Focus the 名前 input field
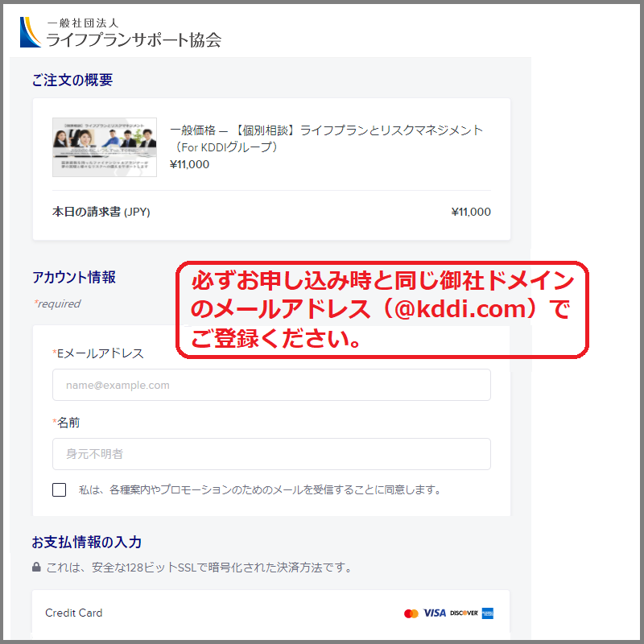The image size is (644, 644). (x=271, y=454)
